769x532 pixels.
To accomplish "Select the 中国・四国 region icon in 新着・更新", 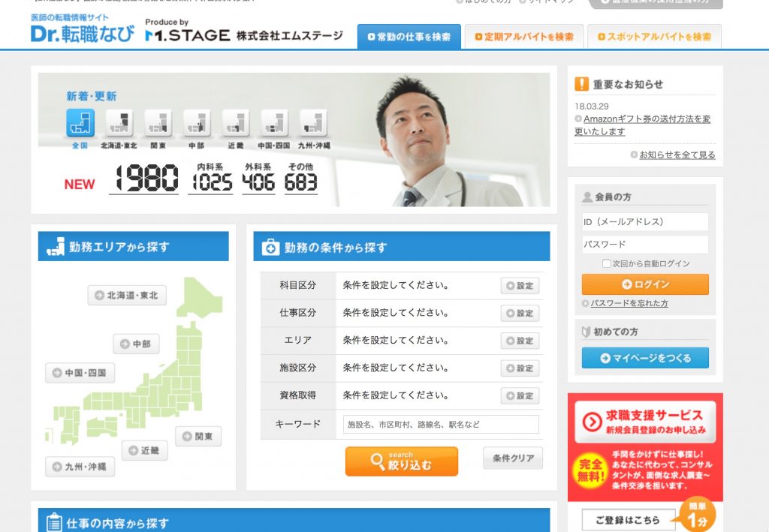I will (275, 122).
